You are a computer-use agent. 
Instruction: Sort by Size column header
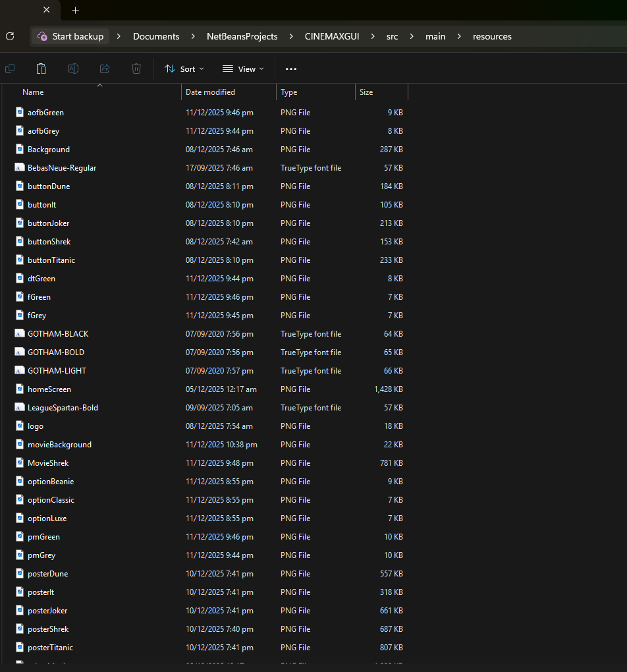pos(366,92)
